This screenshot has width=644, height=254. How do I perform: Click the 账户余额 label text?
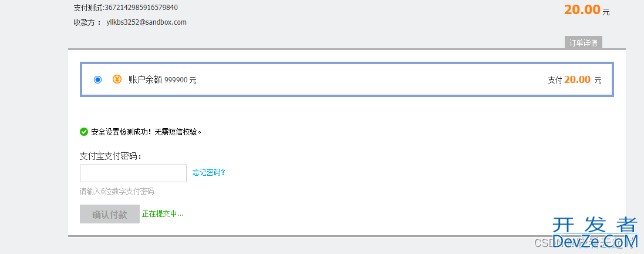tap(146, 80)
